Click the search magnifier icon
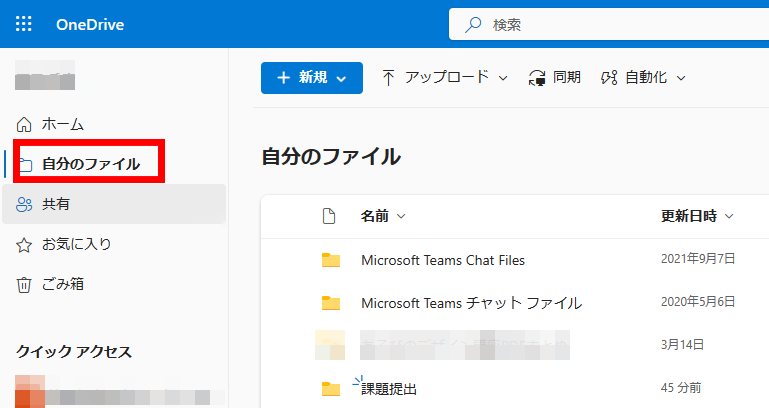This screenshot has height=408, width=769. click(x=473, y=24)
